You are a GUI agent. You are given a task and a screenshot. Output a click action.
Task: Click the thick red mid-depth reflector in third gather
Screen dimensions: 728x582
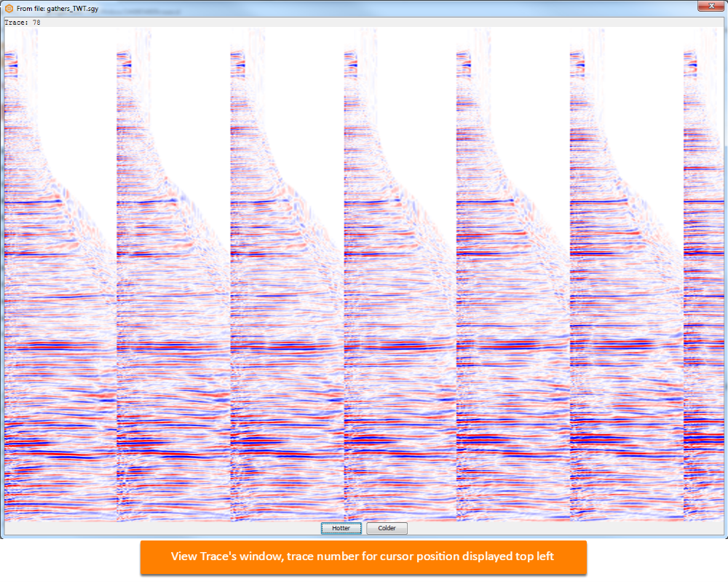tap(279, 347)
